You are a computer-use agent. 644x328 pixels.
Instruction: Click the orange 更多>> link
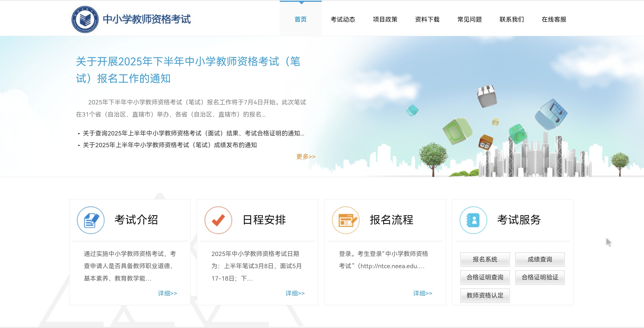(x=306, y=157)
